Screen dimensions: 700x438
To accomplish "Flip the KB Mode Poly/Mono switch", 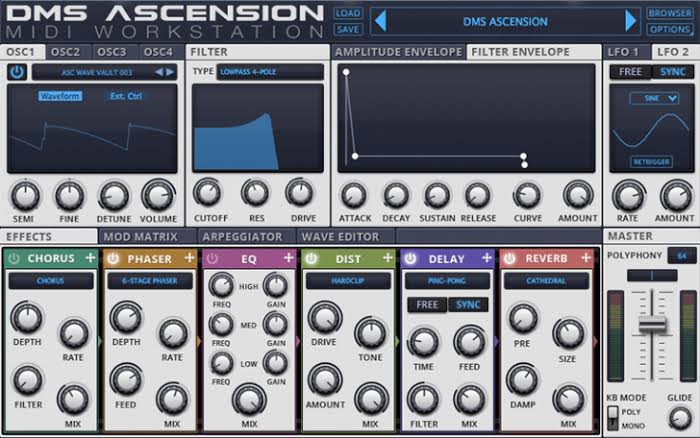I will [613, 418].
